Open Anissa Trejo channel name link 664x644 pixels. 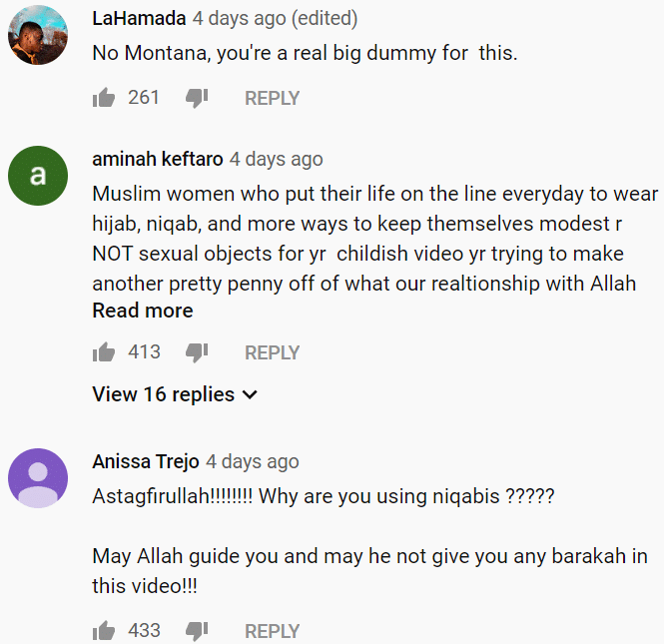coord(146,461)
